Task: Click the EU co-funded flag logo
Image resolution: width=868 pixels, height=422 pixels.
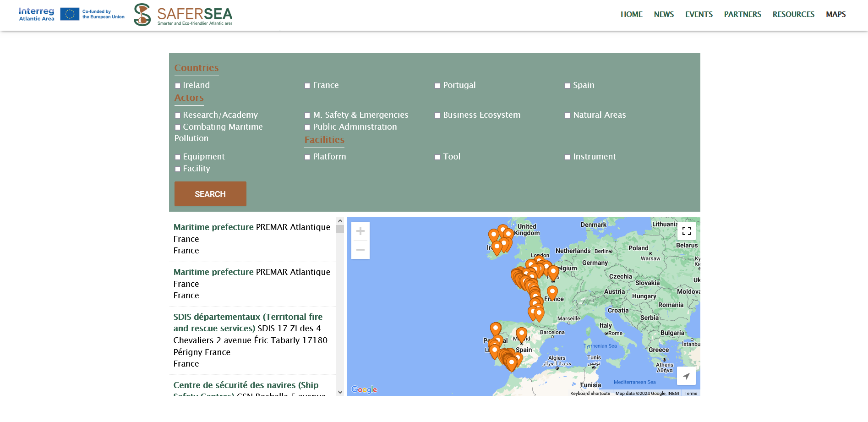Action: [92, 14]
